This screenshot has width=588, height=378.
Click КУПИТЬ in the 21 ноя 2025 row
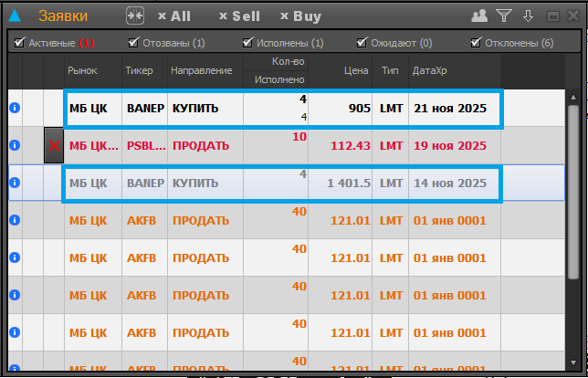[x=195, y=109]
